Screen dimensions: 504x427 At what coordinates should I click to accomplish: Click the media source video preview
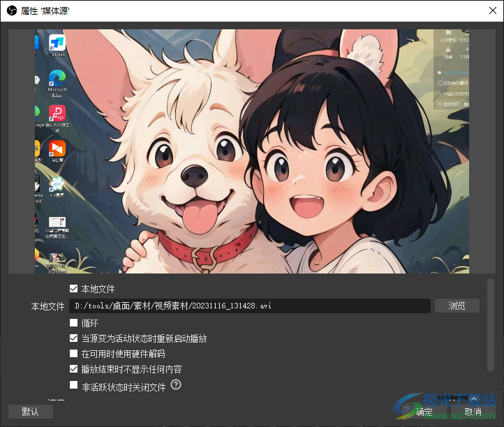pos(252,151)
